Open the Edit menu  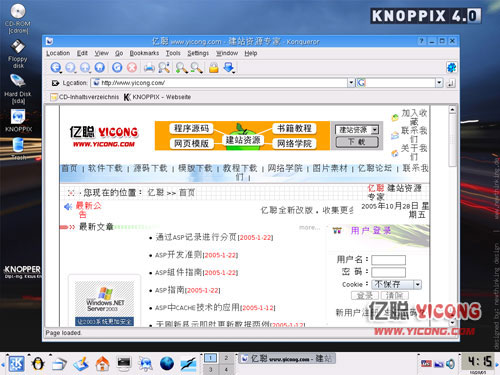click(82, 53)
